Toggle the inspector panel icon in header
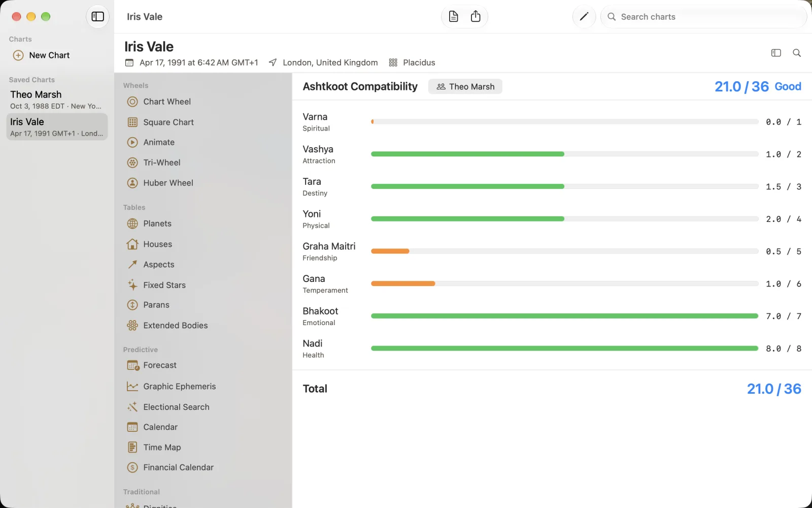The width and height of the screenshot is (812, 508). point(776,53)
